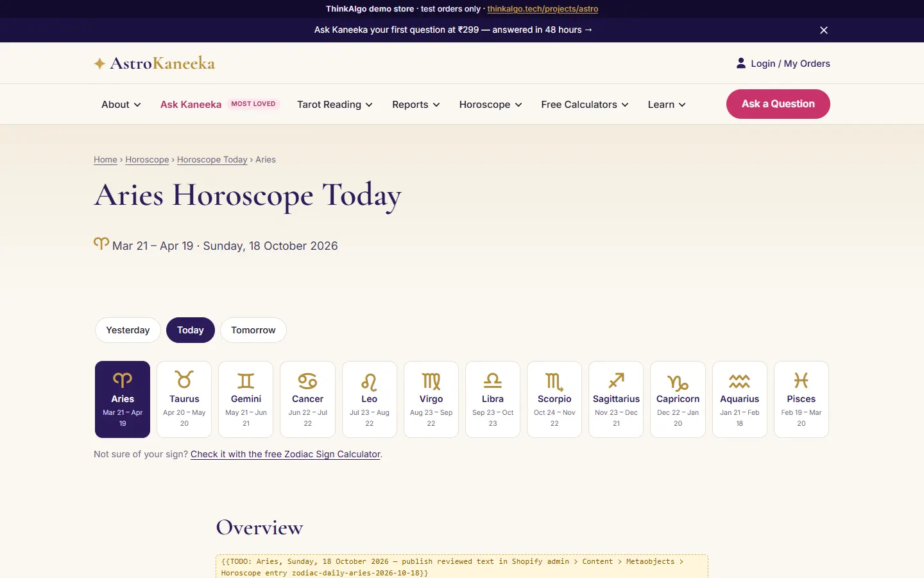Click the date line 'Sunday, 18 October 2026'
This screenshot has height=578, width=924.
tap(270, 246)
